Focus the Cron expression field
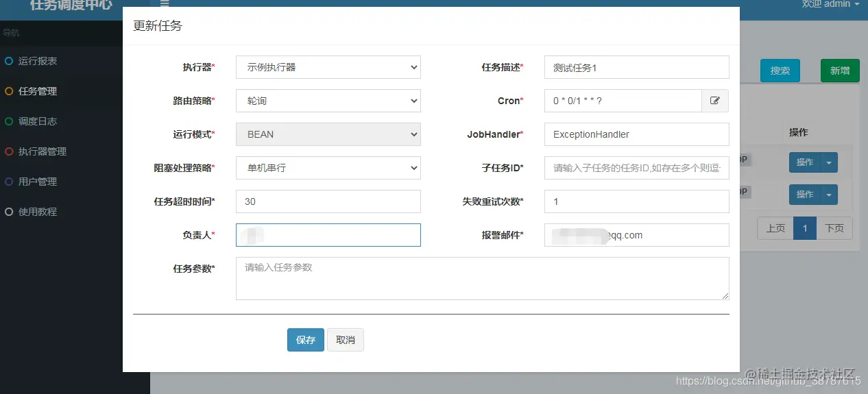This screenshot has width=868, height=394. (623, 101)
